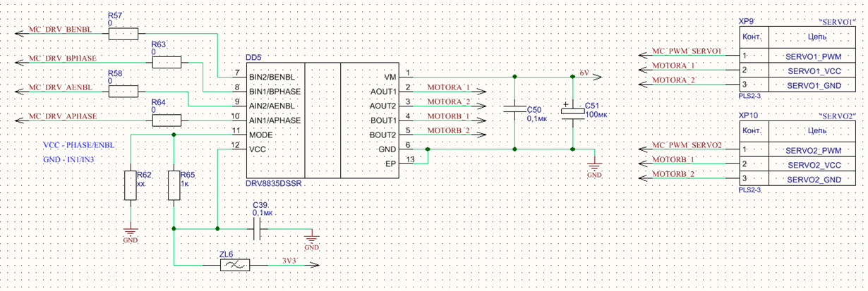The width and height of the screenshot is (868, 291).
Task: Click the MC_DRV_BENBL port arrow
Action: click(20, 32)
